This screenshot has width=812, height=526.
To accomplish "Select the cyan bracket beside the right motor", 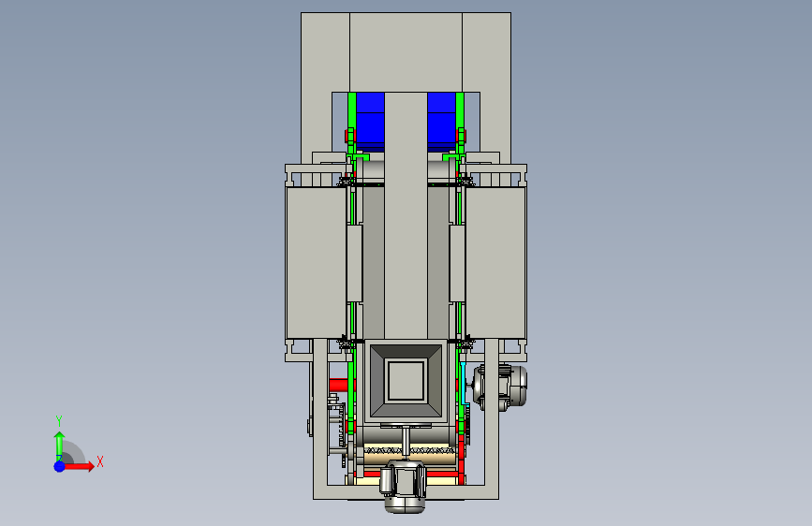I will (x=464, y=384).
